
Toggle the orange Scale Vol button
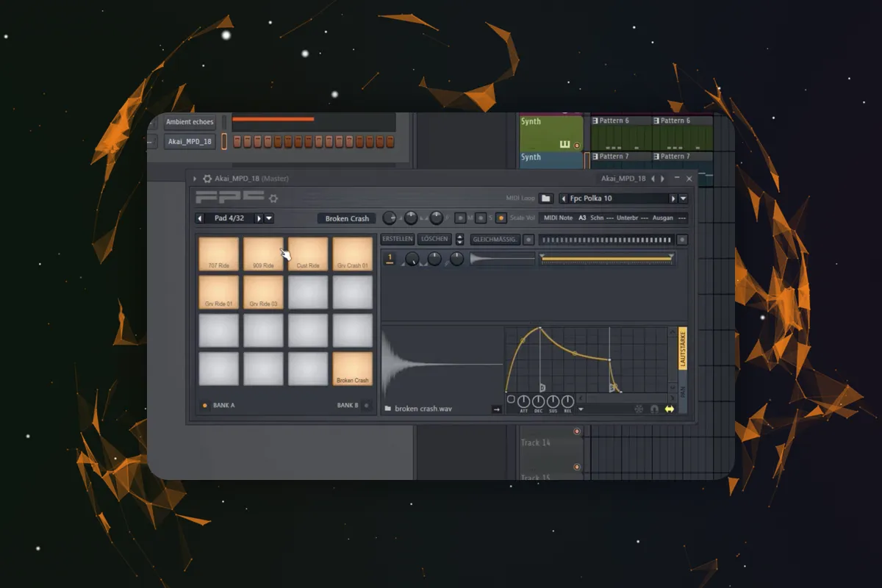[501, 218]
